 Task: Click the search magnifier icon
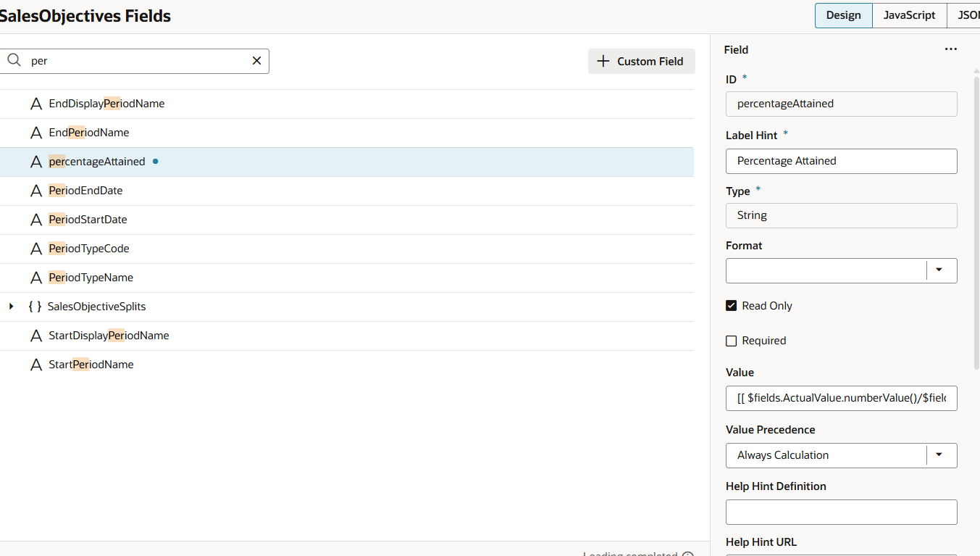click(x=14, y=61)
